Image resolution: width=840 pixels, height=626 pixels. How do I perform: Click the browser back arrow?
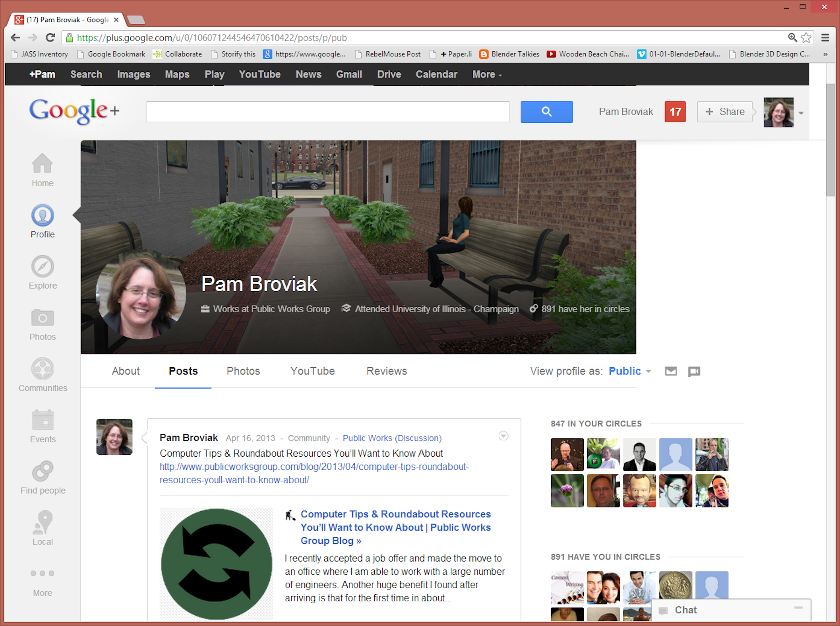[15, 38]
